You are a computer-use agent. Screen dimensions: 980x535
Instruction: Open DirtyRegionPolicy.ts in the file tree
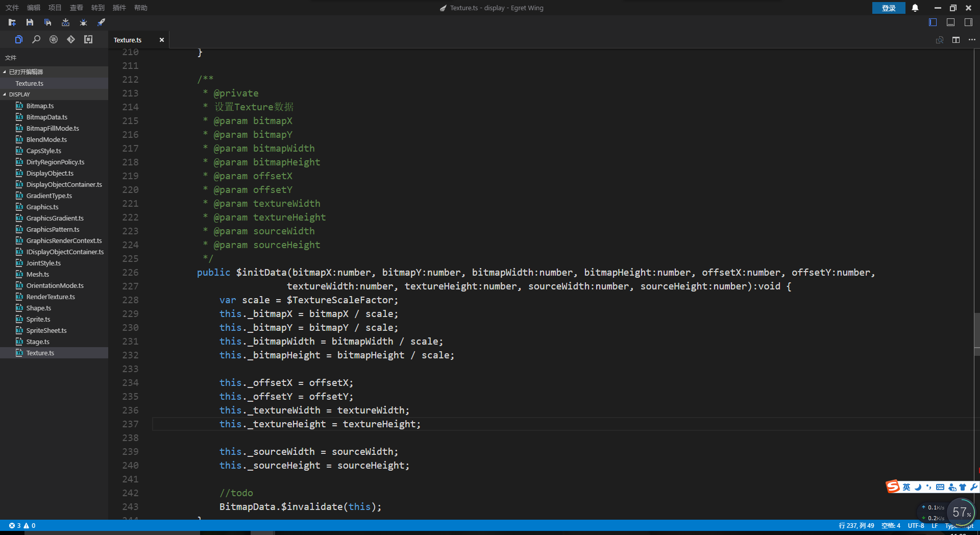pos(54,162)
